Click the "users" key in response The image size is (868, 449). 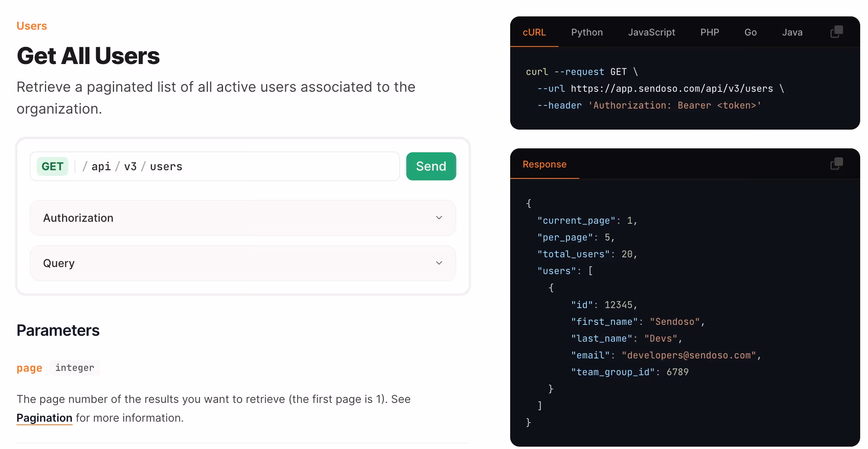[x=557, y=271]
